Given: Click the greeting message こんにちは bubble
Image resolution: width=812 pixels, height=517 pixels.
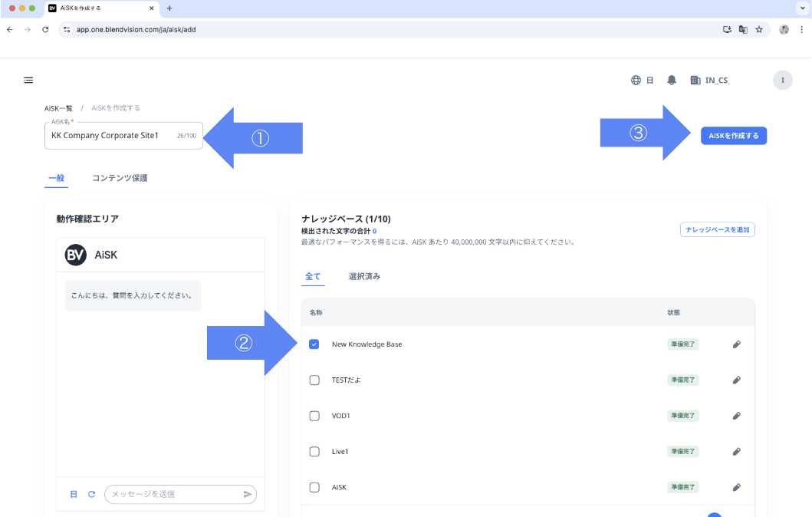Looking at the screenshot, I should pyautogui.click(x=133, y=295).
